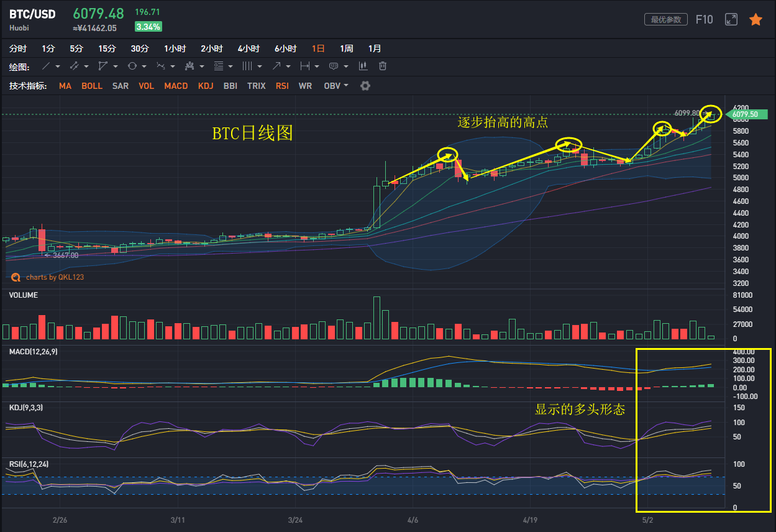Toggle the MACD indicator
The height and width of the screenshot is (532, 776).
click(x=176, y=86)
